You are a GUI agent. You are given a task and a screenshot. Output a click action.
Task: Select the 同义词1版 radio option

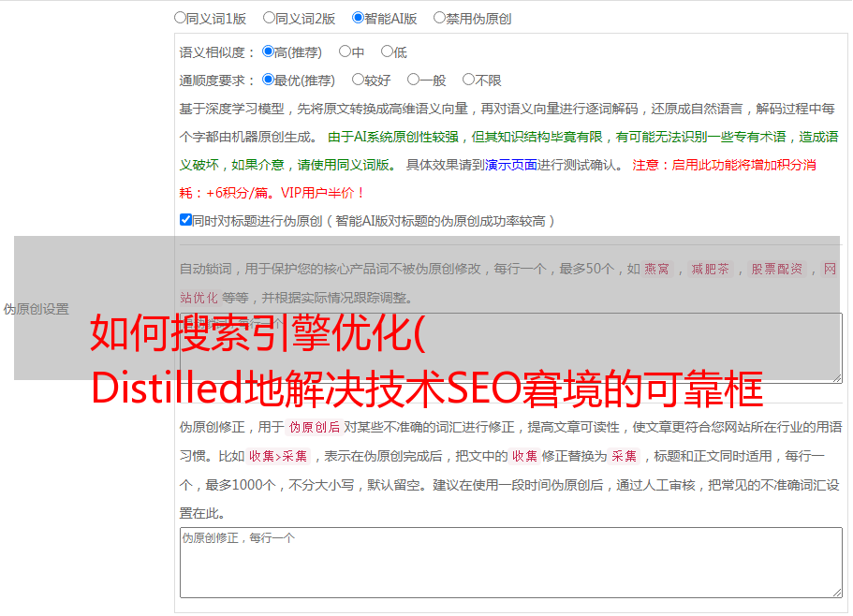(180, 18)
